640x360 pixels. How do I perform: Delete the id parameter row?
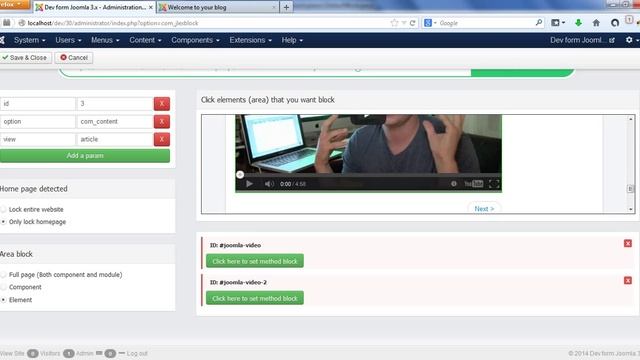tap(162, 104)
